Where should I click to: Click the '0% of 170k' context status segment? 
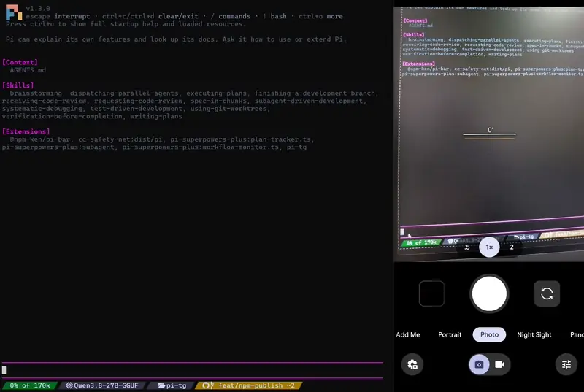click(30, 385)
